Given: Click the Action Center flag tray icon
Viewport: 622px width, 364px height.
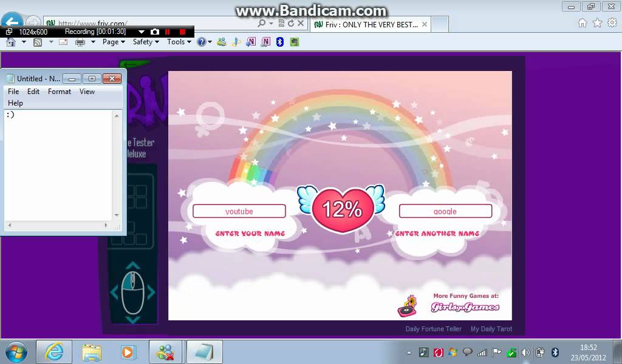Looking at the screenshot, I should [496, 352].
